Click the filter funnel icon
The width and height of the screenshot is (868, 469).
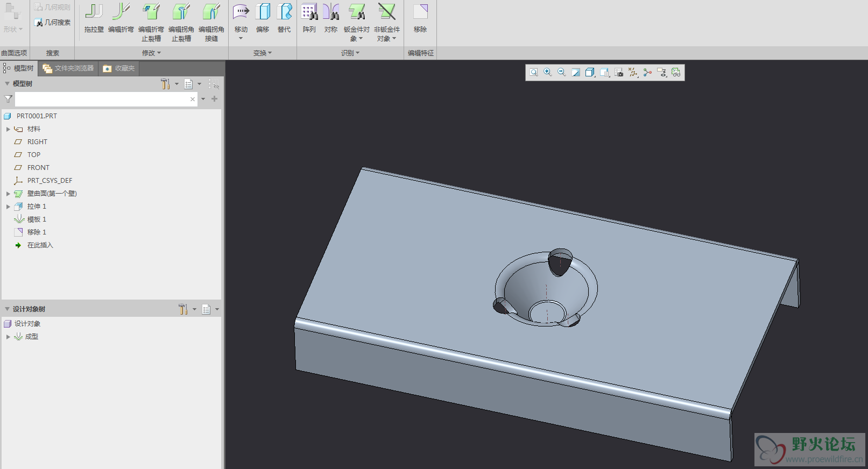point(8,99)
